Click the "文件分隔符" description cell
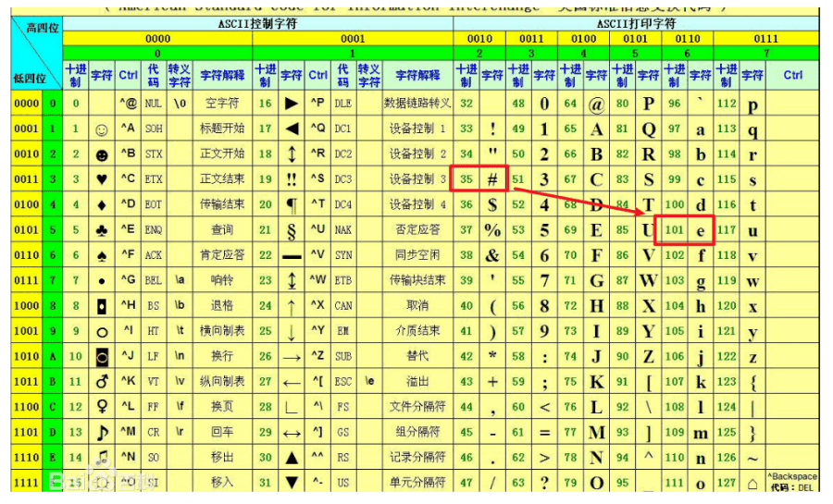833x504 pixels. pos(417,406)
